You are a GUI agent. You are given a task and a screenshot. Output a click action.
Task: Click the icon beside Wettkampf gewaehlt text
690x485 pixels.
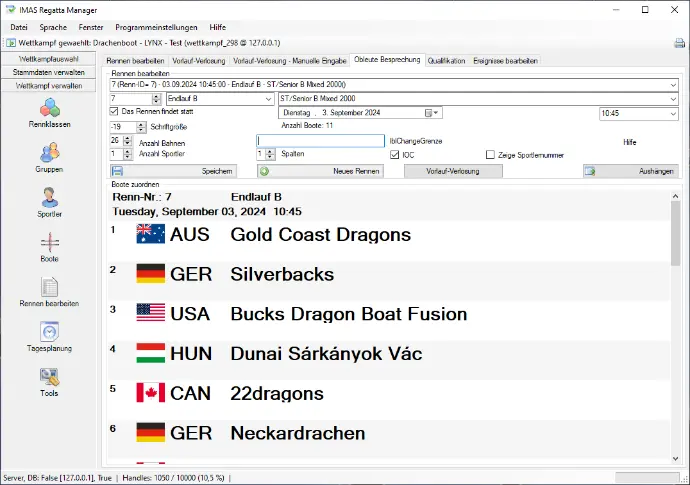click(11, 43)
